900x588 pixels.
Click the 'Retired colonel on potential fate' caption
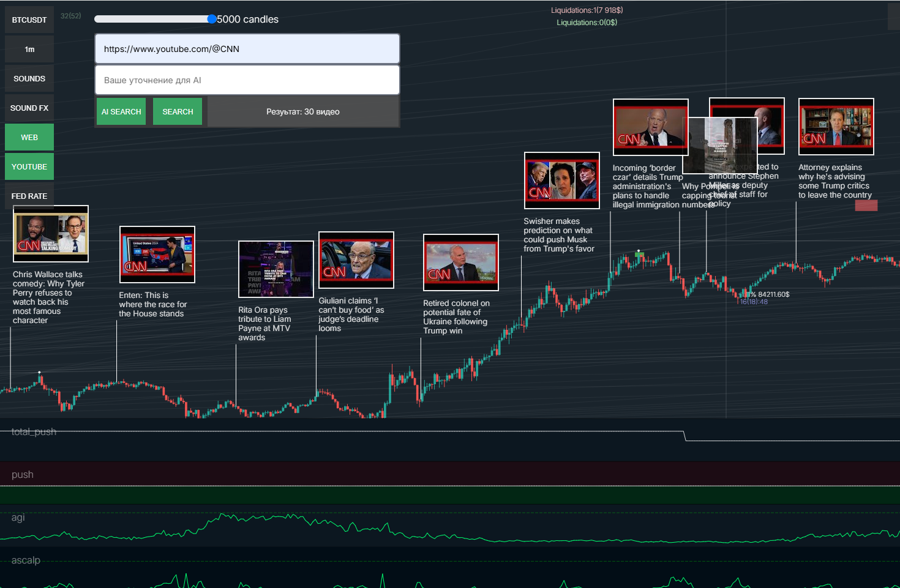(x=456, y=317)
